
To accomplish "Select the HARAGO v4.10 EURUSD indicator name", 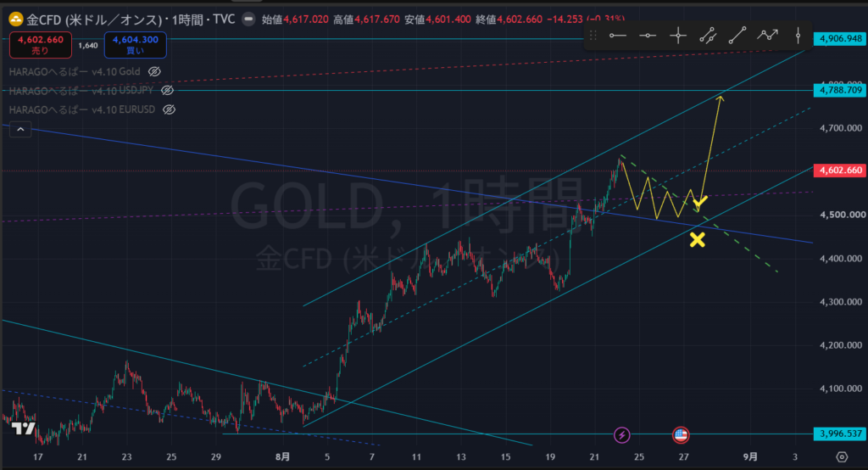I will point(82,109).
